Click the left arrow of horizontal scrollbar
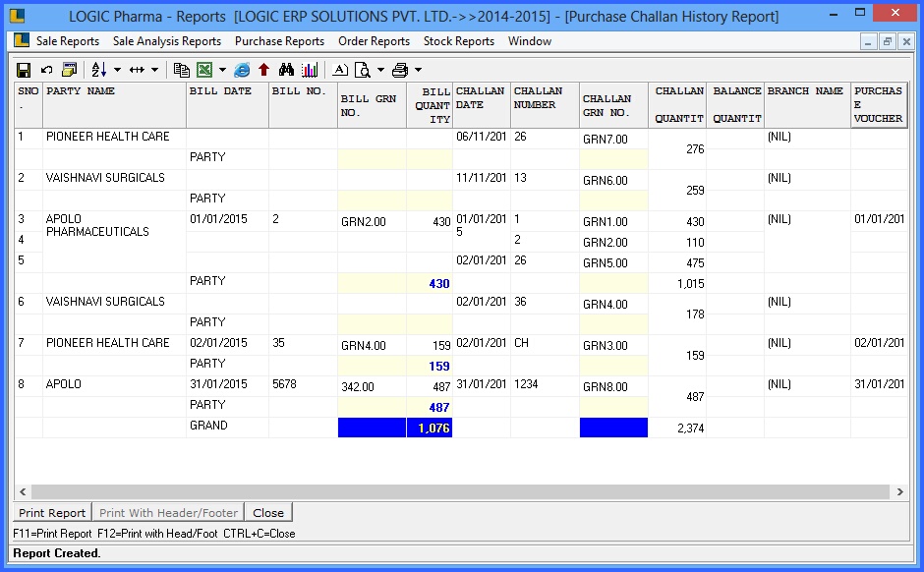924x572 pixels. [x=23, y=491]
